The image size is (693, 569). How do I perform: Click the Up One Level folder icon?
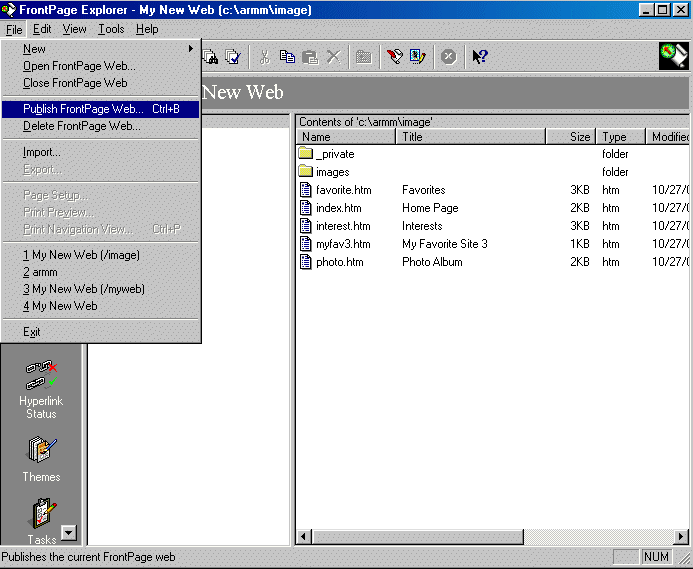pos(364,57)
